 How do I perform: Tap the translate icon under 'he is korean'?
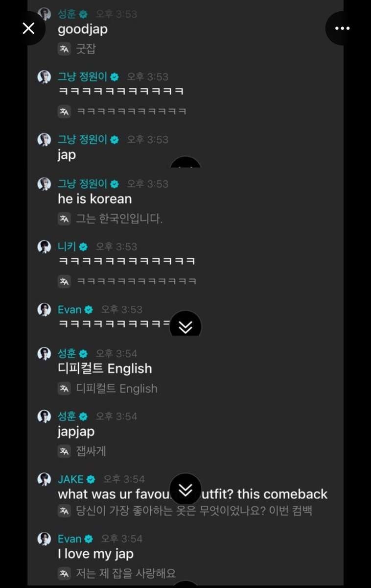(64, 219)
